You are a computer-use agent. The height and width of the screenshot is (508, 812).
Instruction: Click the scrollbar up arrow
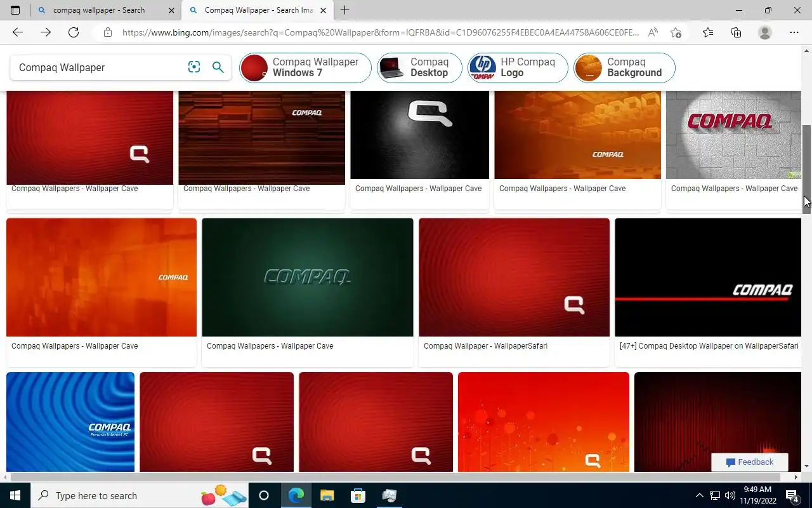(x=807, y=50)
